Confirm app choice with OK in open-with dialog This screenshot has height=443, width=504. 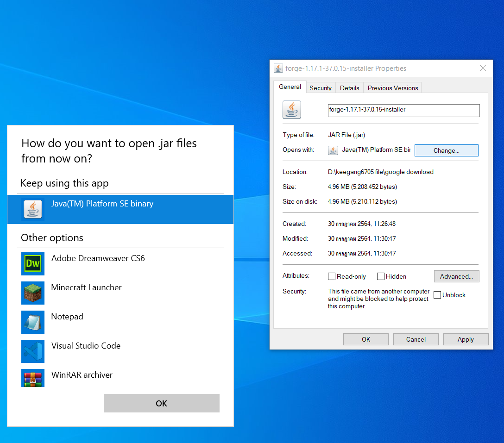(x=161, y=403)
